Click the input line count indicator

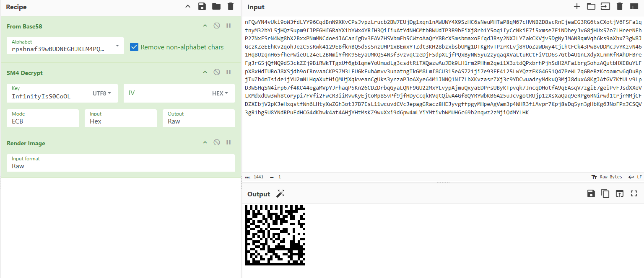[275, 177]
